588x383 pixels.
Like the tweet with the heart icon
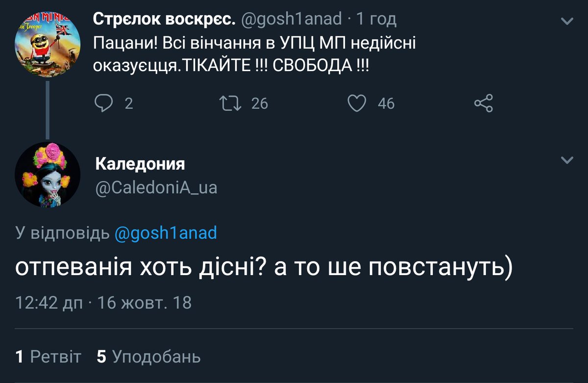pyautogui.click(x=357, y=103)
